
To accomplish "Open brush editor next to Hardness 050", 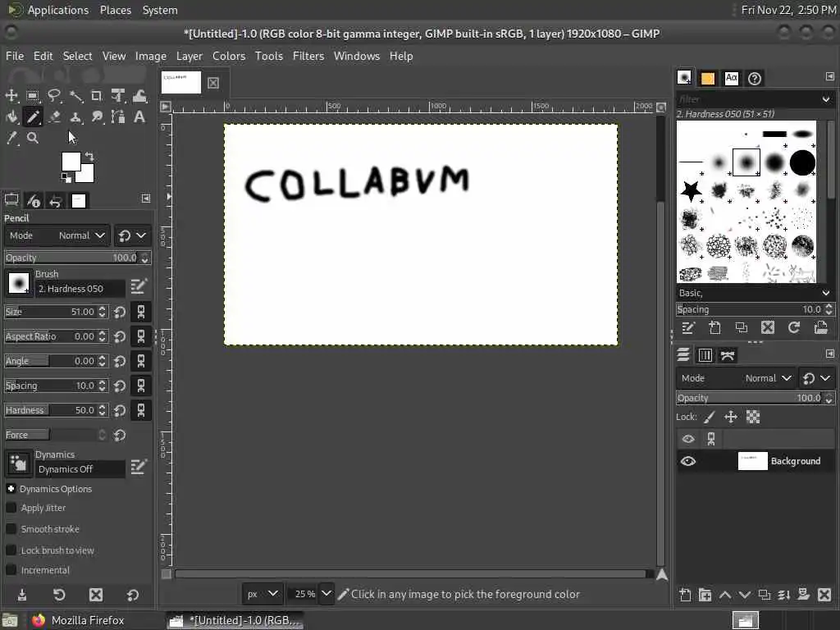I will click(138, 286).
